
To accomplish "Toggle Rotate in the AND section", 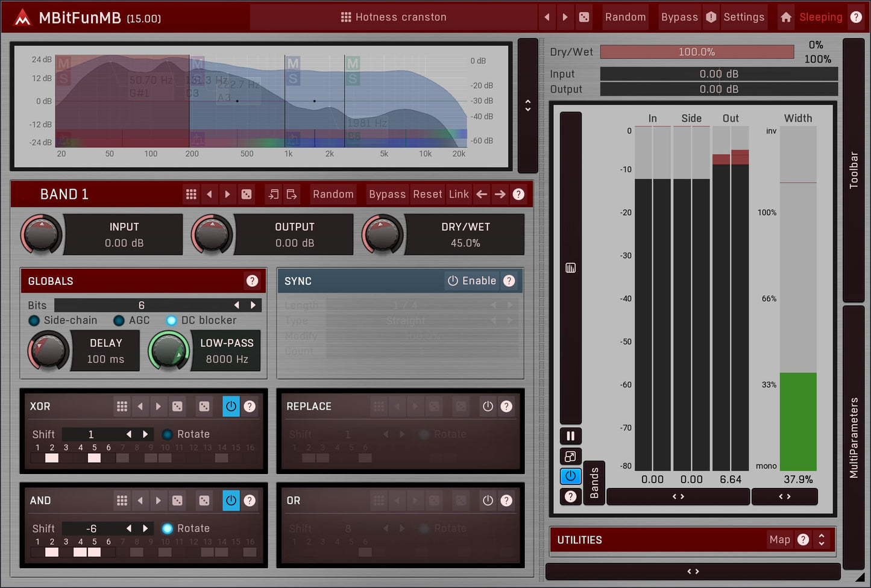I will point(168,528).
